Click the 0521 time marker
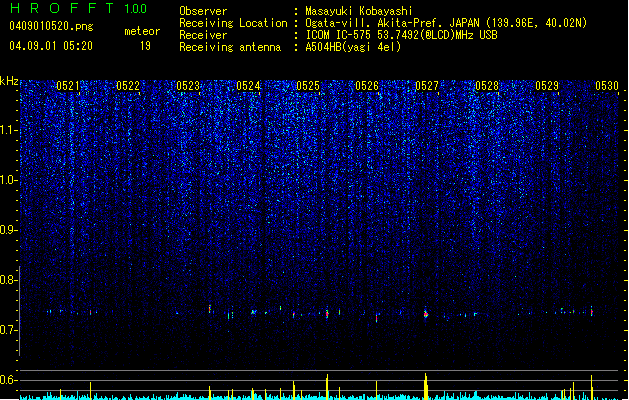 68,86
